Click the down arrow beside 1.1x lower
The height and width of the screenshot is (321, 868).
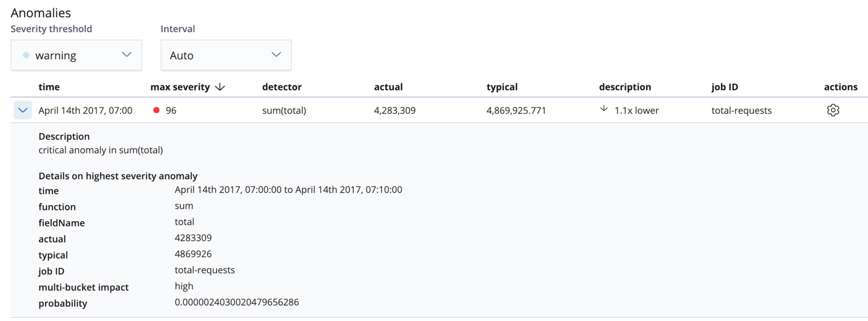coord(604,109)
